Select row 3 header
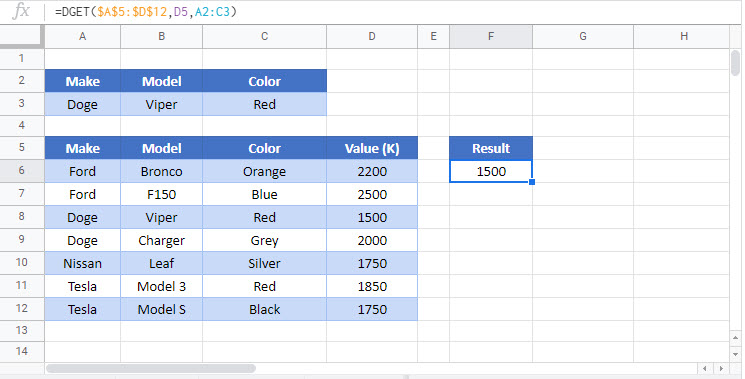 click(22, 104)
